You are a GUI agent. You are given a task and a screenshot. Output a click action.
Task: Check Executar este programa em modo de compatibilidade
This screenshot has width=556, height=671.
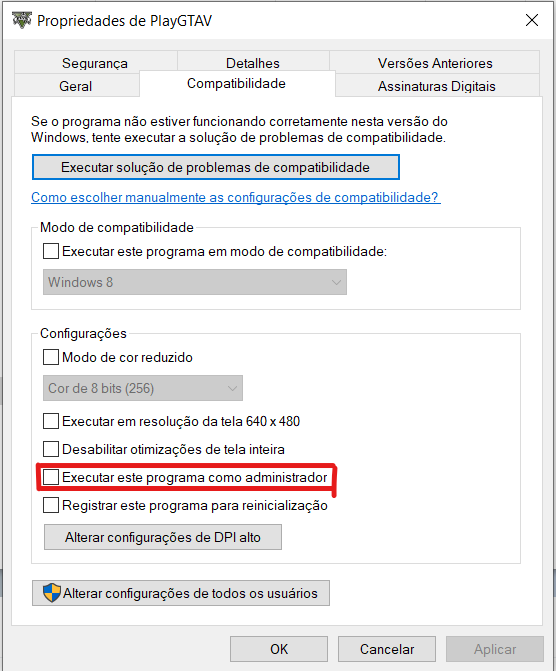coord(51,251)
